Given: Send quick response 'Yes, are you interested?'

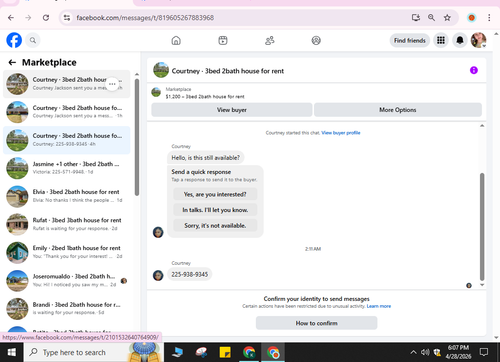Looking at the screenshot, I should pyautogui.click(x=215, y=194).
